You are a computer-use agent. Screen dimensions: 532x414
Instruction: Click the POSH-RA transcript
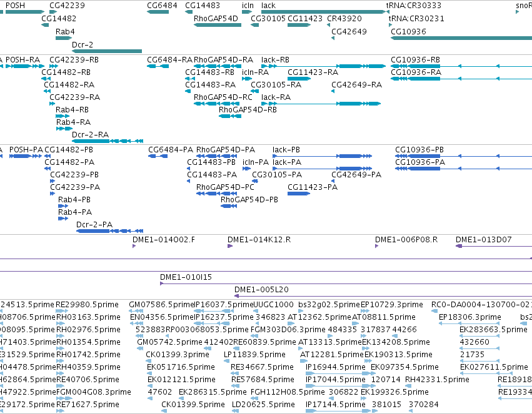(x=25, y=66)
